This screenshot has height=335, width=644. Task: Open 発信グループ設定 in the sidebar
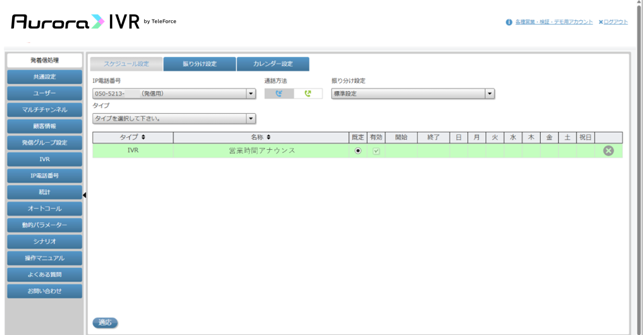pos(44,142)
